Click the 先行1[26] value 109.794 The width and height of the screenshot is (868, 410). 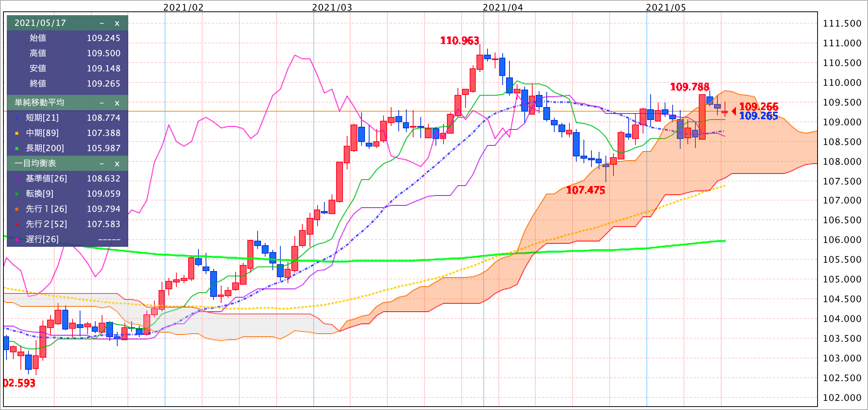(104, 209)
